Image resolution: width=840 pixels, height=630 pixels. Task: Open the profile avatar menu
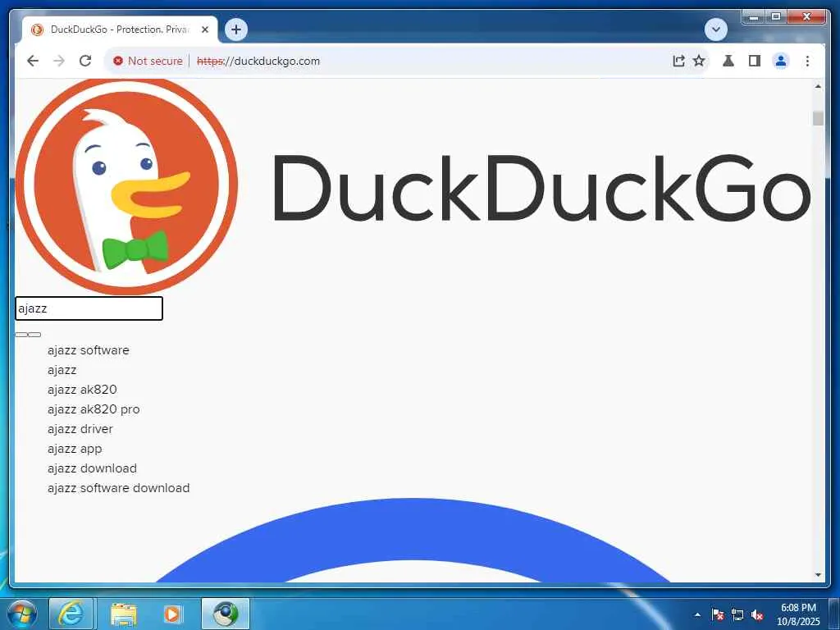(x=781, y=61)
